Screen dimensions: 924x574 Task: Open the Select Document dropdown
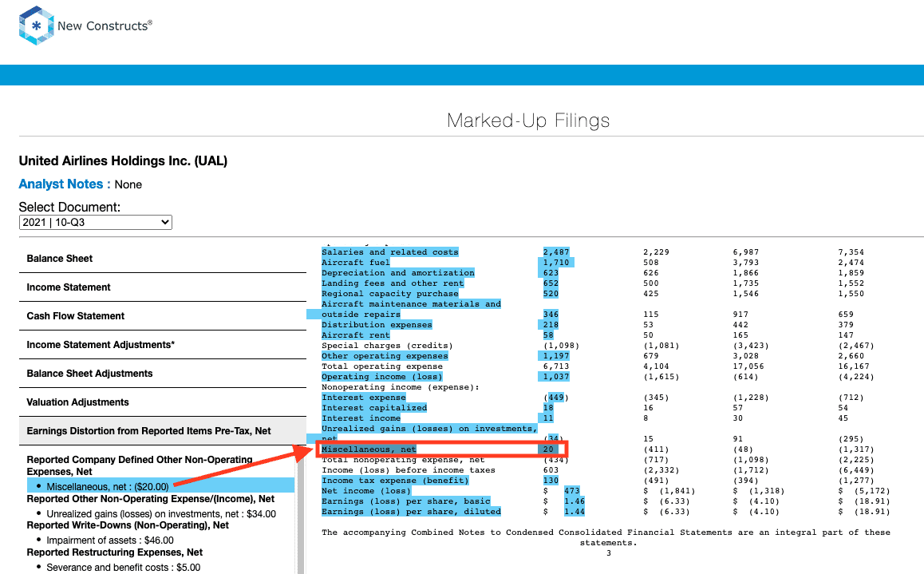[96, 222]
